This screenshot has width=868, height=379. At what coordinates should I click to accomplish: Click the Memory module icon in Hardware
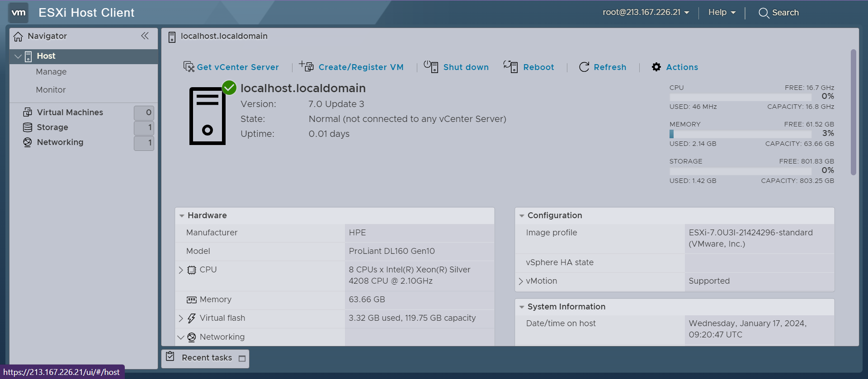pyautogui.click(x=192, y=300)
